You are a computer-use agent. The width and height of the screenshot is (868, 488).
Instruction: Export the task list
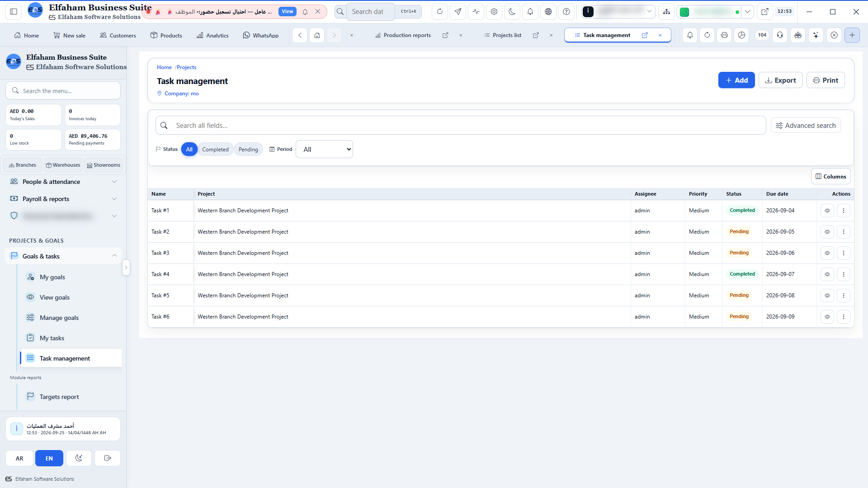(x=781, y=80)
